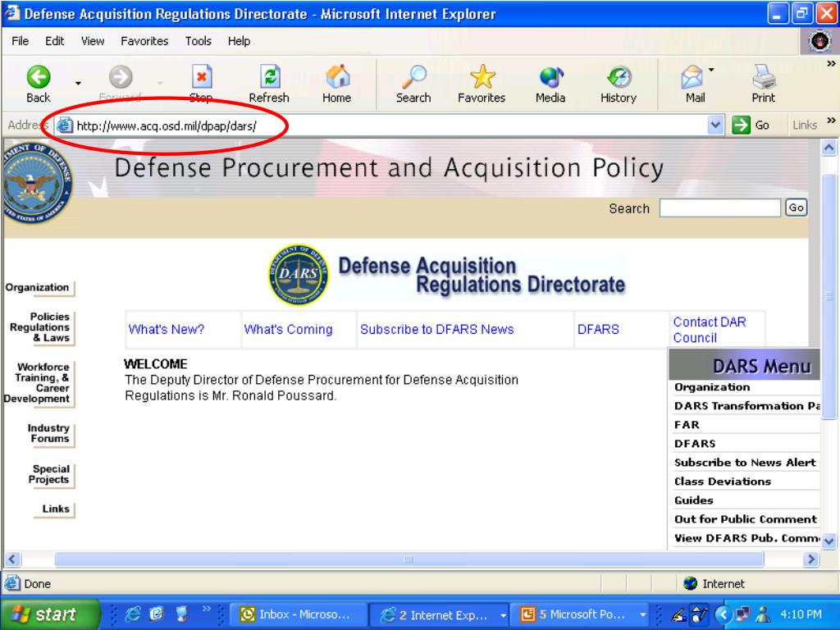Click Subscribe to DFARS News link

point(437,330)
